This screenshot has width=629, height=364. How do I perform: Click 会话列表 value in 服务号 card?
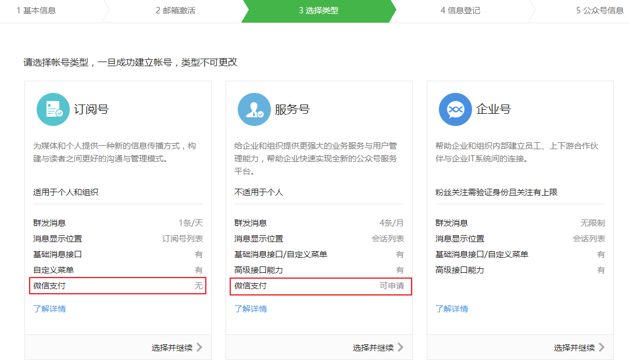click(x=388, y=239)
